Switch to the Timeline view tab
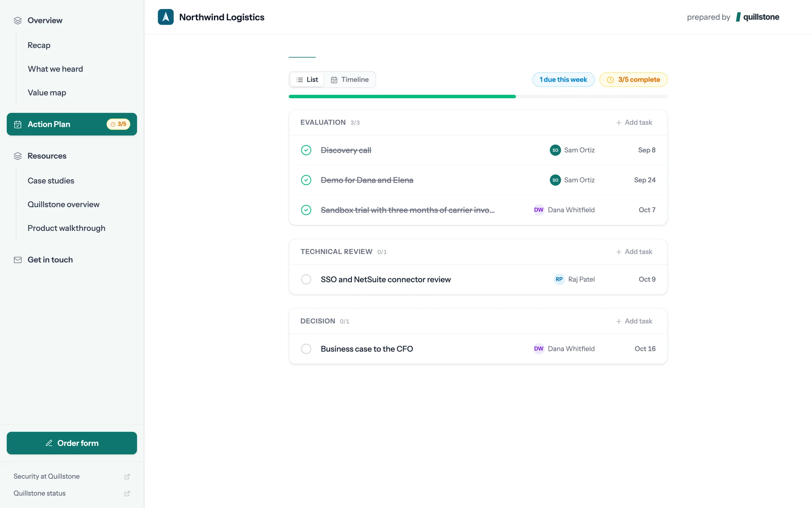The image size is (812, 508). [x=349, y=80]
